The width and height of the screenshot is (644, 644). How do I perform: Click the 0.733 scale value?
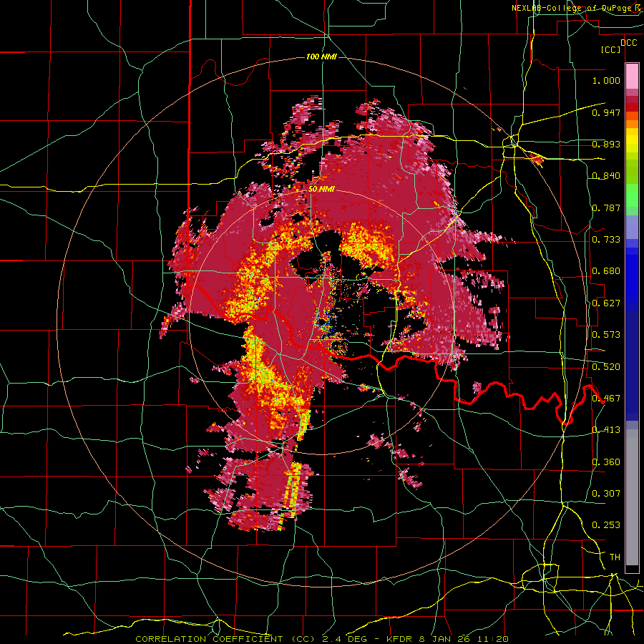606,240
